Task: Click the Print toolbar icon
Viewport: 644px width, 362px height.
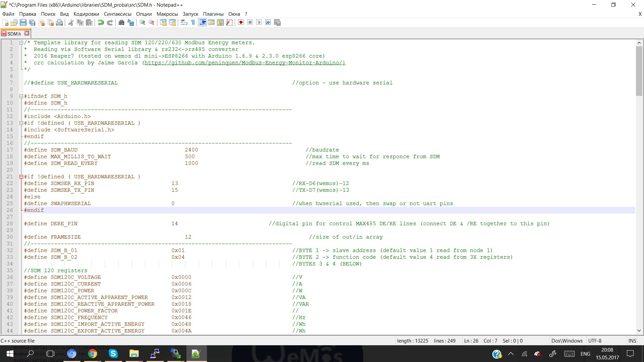Action: 59,22
